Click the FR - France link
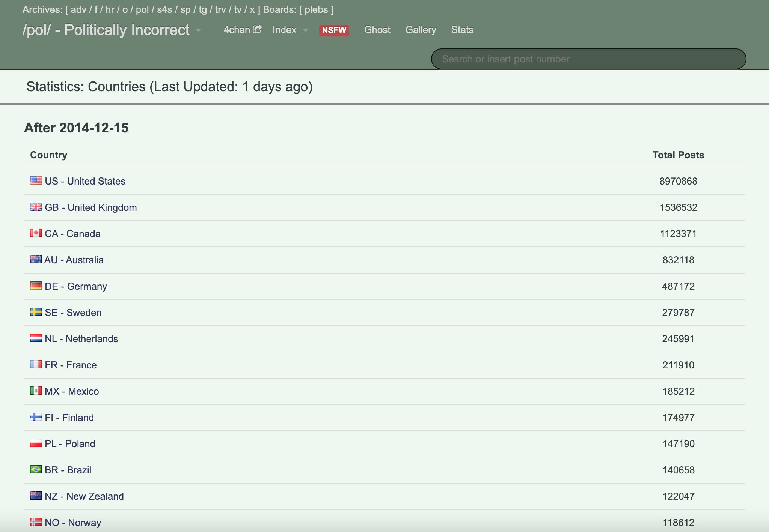The width and height of the screenshot is (769, 532). (71, 365)
